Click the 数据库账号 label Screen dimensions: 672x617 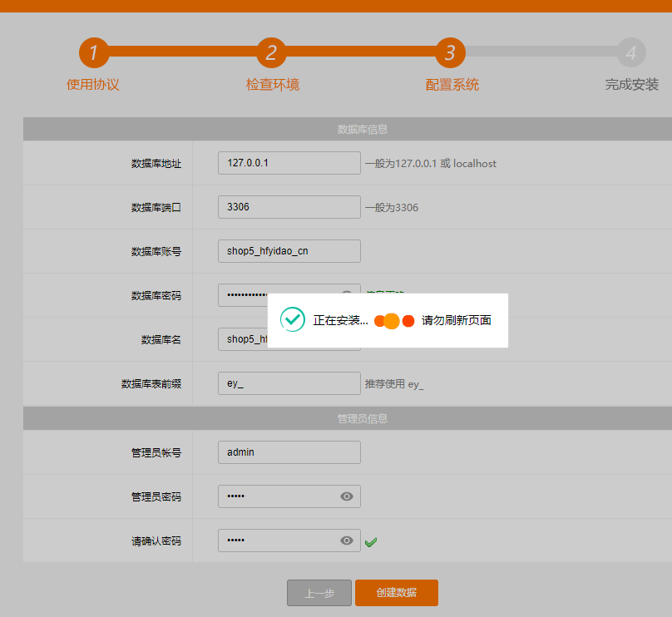[156, 251]
